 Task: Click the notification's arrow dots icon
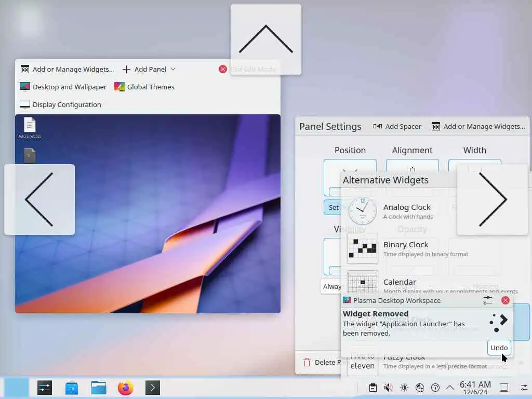pyautogui.click(x=498, y=323)
